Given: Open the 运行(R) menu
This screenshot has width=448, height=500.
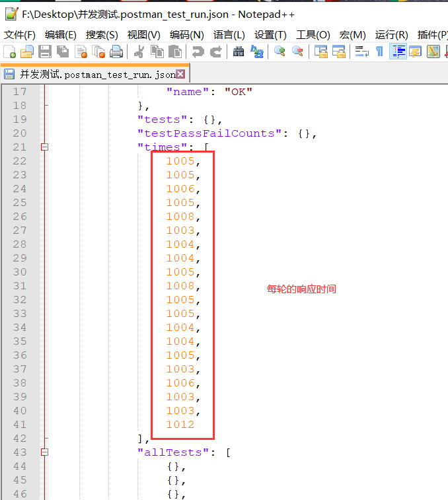Looking at the screenshot, I should coord(392,35).
